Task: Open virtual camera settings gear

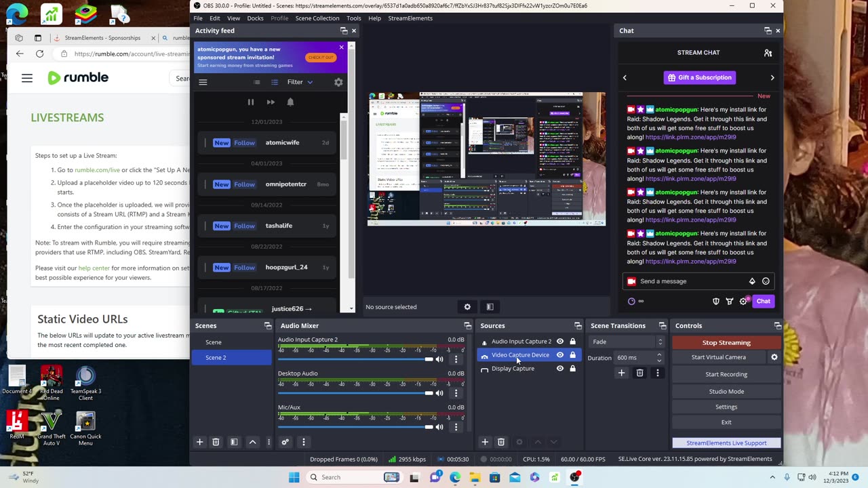Action: tap(774, 357)
